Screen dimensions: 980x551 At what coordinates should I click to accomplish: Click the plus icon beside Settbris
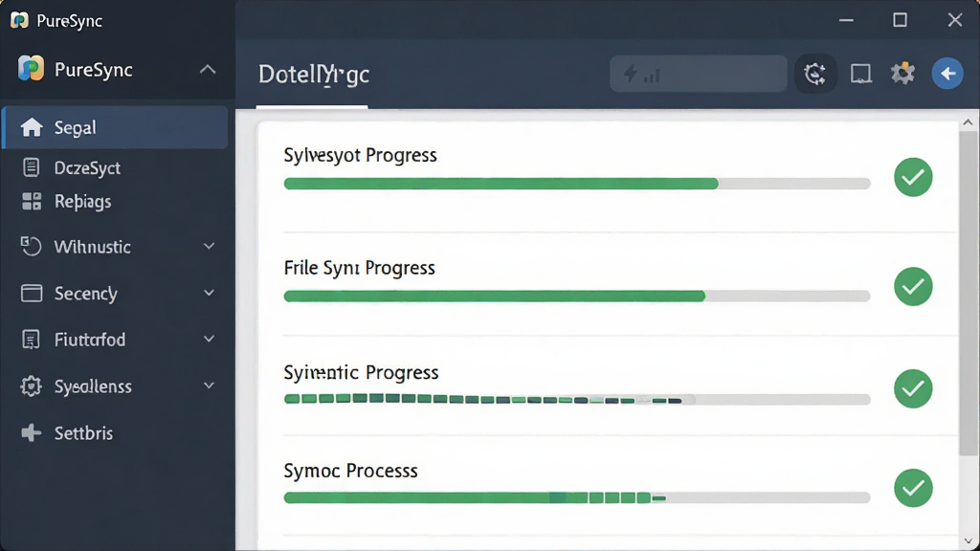[x=32, y=432]
